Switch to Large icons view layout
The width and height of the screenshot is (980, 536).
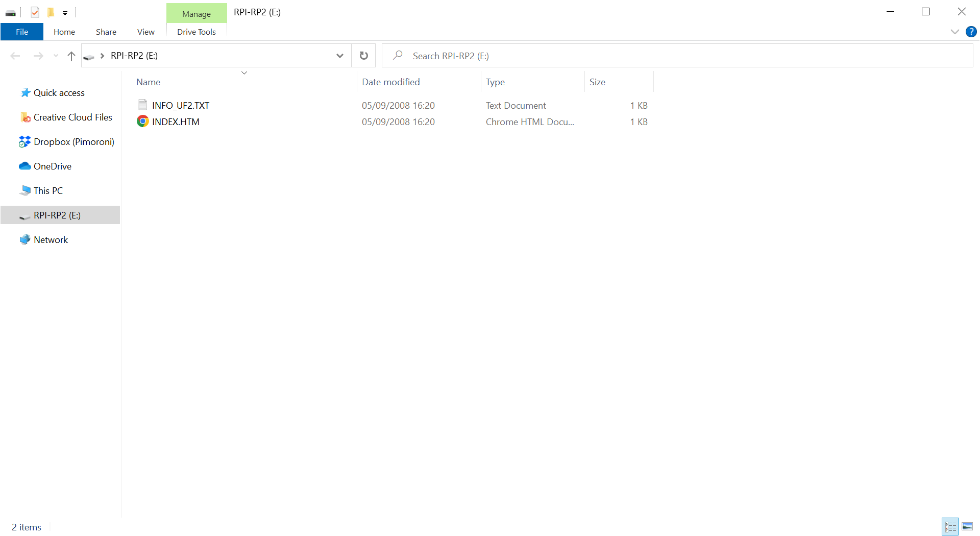[967, 526]
